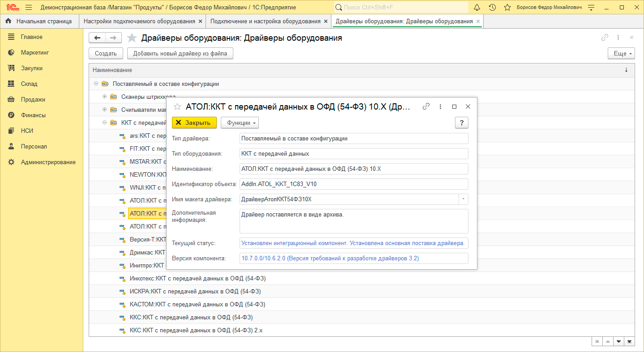Open the 'Функции' dropdown menu
The image size is (644, 352).
pos(240,123)
